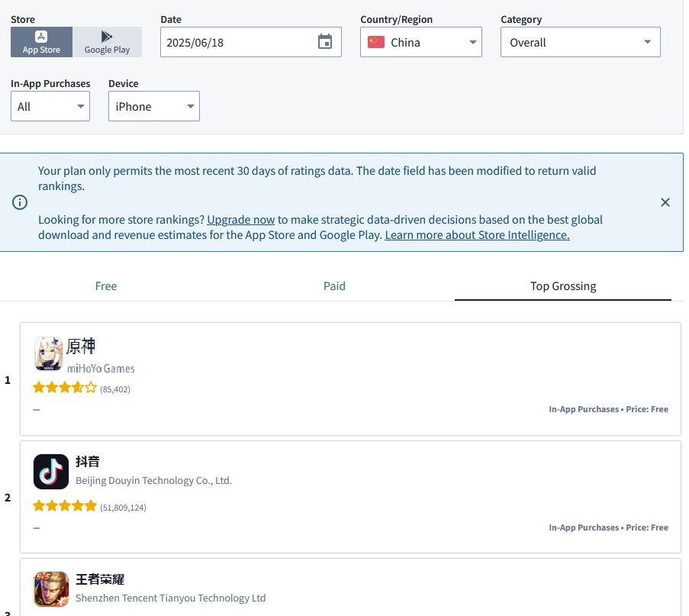Click the Category dropdown arrow
The height and width of the screenshot is (616, 689).
tap(647, 42)
